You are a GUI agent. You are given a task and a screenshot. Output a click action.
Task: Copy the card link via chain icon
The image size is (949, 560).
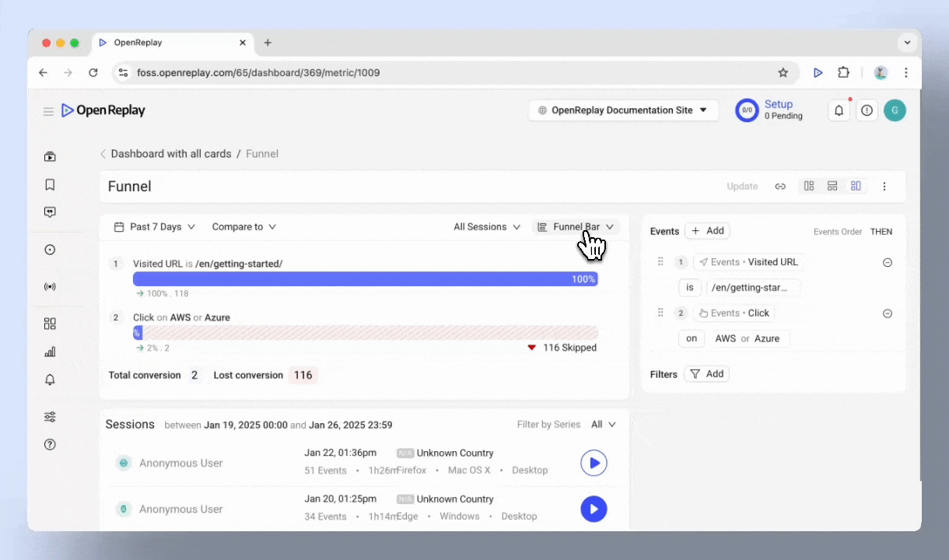point(780,187)
